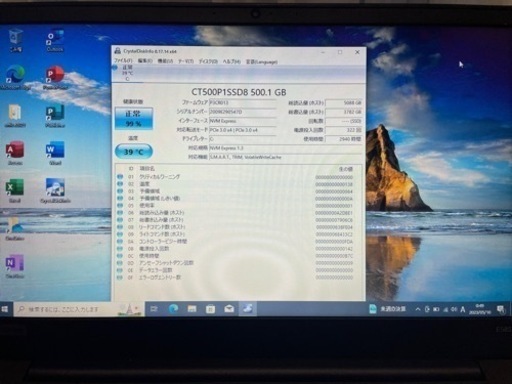The image size is (512, 384).
Task: Open Microsoft Edge from the taskbar
Action: pos(173,309)
